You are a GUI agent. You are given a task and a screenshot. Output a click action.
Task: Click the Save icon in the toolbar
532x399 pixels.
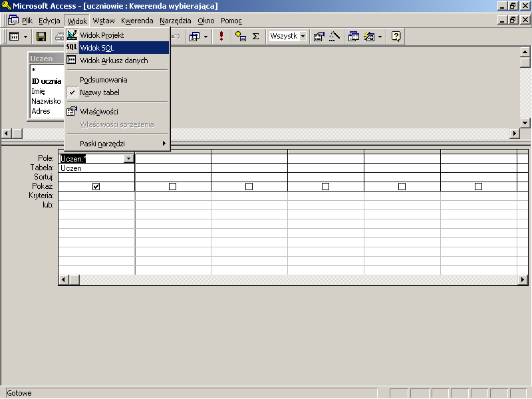pyautogui.click(x=41, y=37)
